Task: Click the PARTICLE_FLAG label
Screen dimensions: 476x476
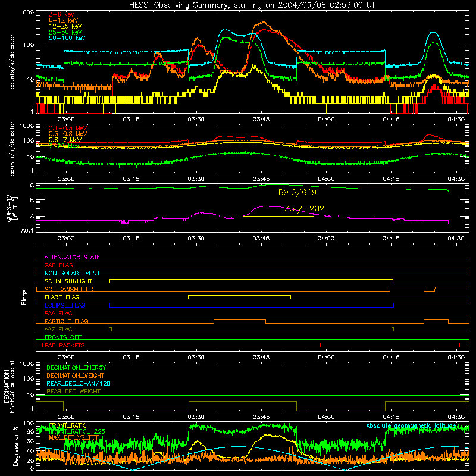Action: point(67,321)
